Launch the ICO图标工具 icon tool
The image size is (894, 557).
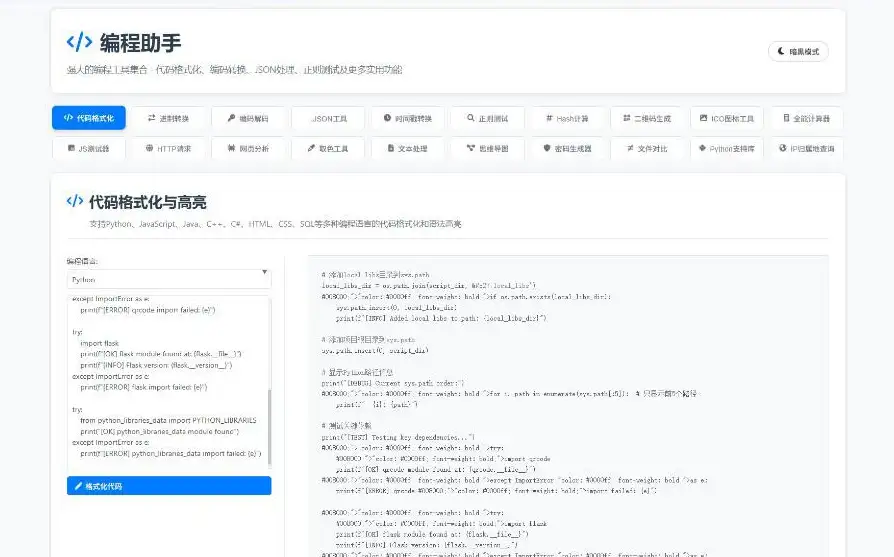pos(726,118)
